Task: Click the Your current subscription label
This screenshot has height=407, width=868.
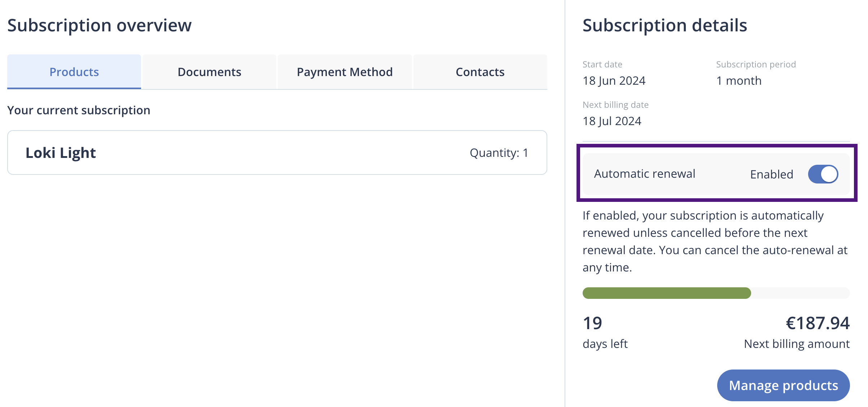Action: point(79,110)
